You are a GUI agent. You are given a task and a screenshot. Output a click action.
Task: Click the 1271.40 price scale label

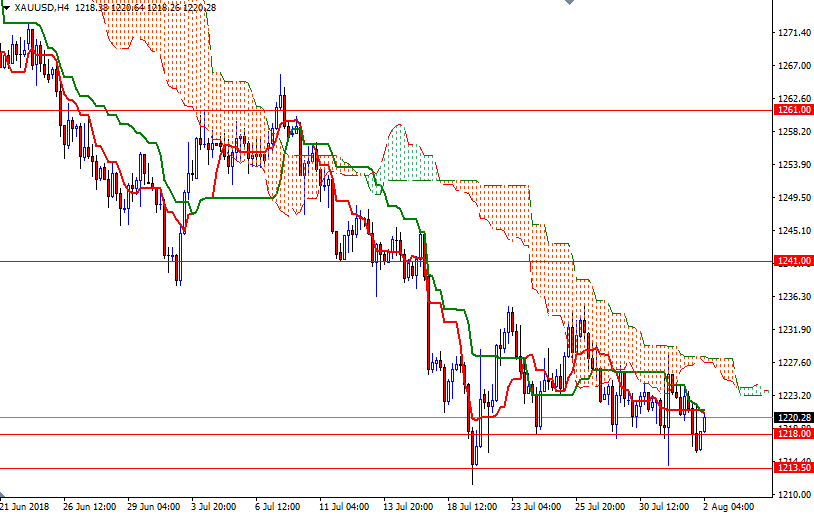pyautogui.click(x=793, y=33)
